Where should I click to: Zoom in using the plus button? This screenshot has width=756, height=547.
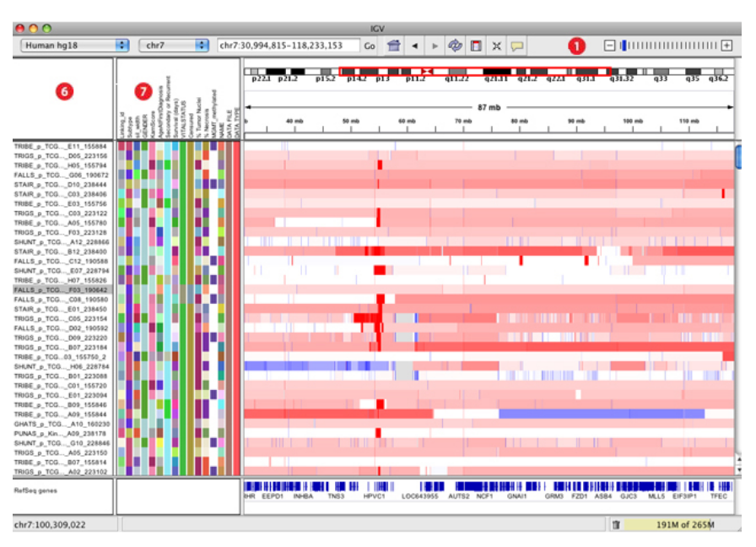[726, 46]
